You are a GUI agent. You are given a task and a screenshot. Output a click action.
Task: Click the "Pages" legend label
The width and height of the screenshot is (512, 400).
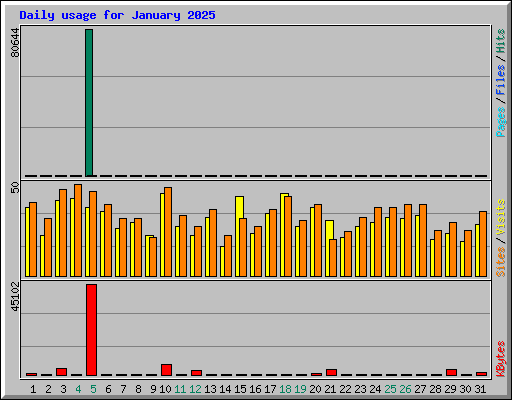pos(501,122)
